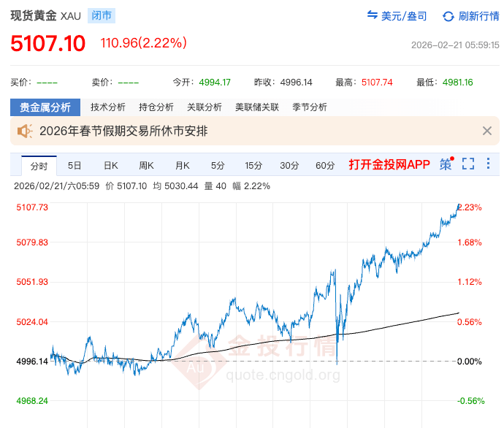Switch to 周K weekly chart
504x428 pixels.
pyautogui.click(x=146, y=165)
